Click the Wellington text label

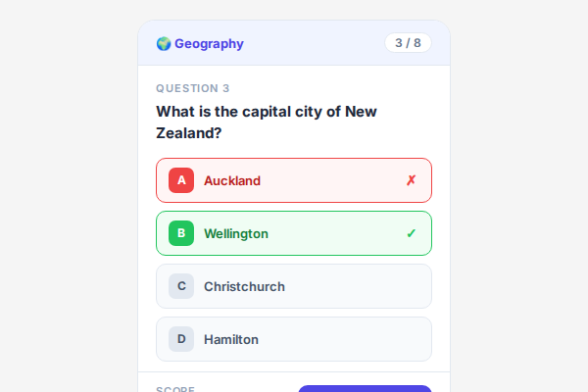[x=236, y=233]
